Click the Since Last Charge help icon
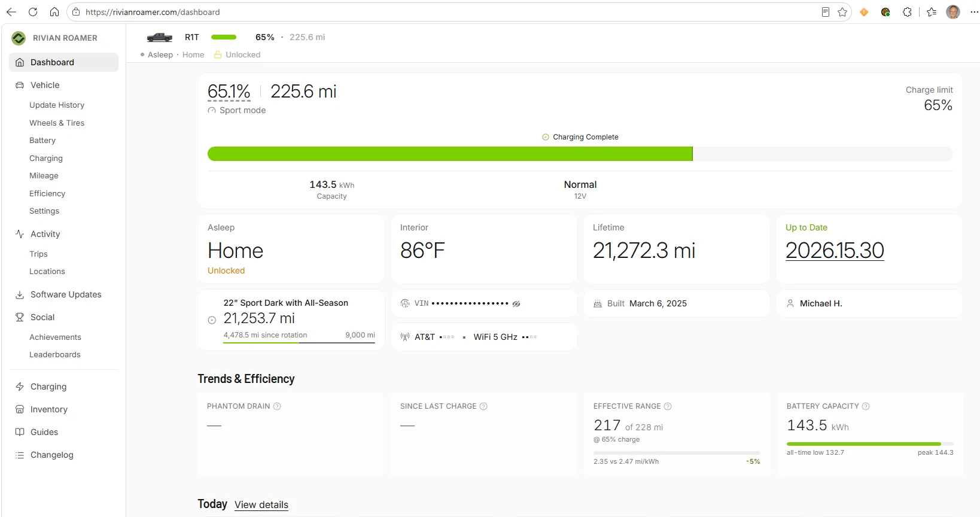980x517 pixels. (483, 406)
